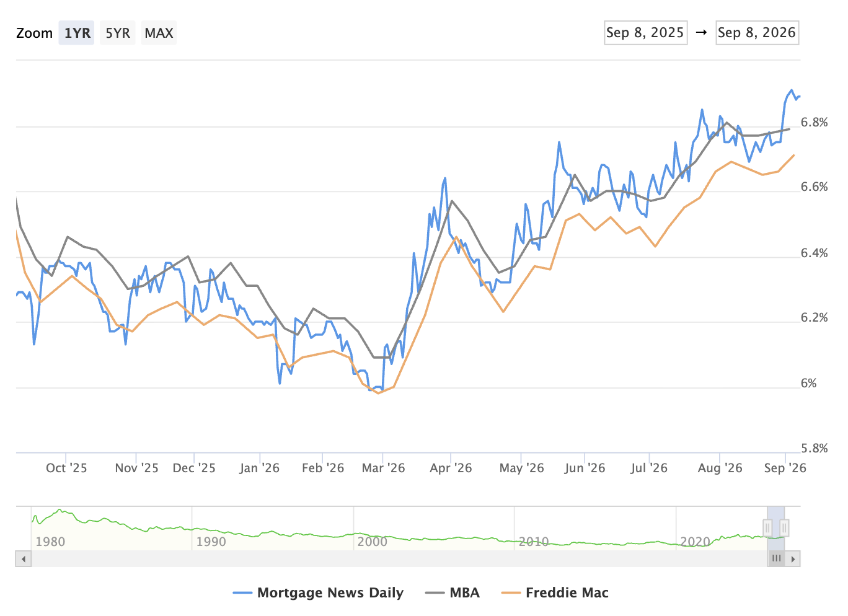Viewport: 848px width, 616px height.
Task: Click 1990 in the navigator timeline
Action: point(211,542)
